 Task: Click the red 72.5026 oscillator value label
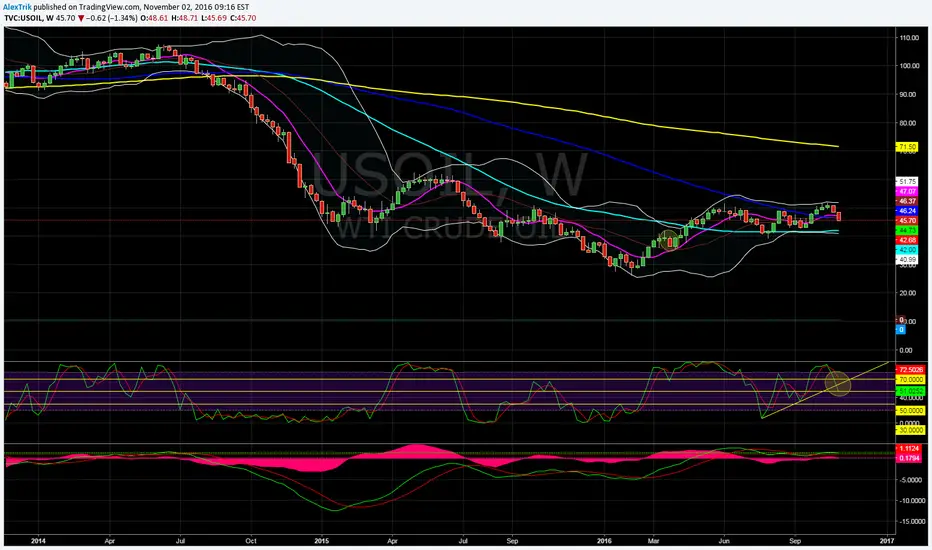(x=911, y=370)
